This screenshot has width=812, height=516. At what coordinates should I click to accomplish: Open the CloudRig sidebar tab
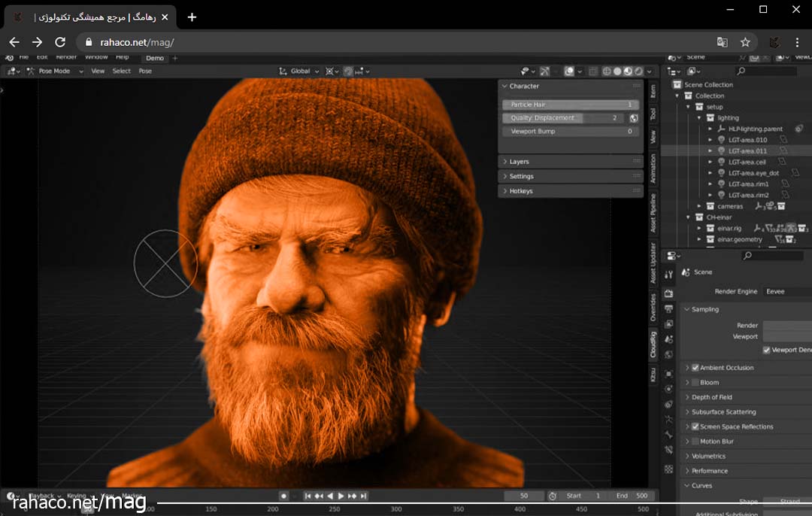(x=653, y=343)
